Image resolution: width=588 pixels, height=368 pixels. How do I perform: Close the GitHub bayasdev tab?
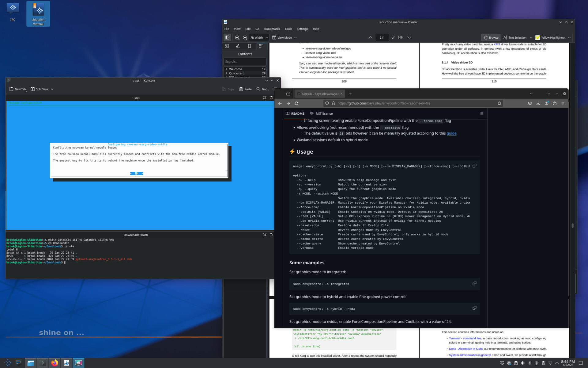341,94
